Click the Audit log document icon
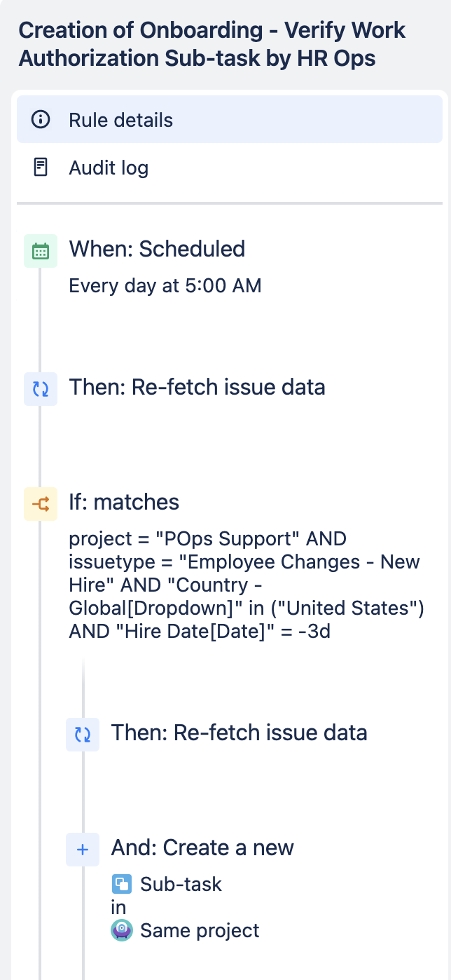This screenshot has height=980, width=451. click(41, 167)
